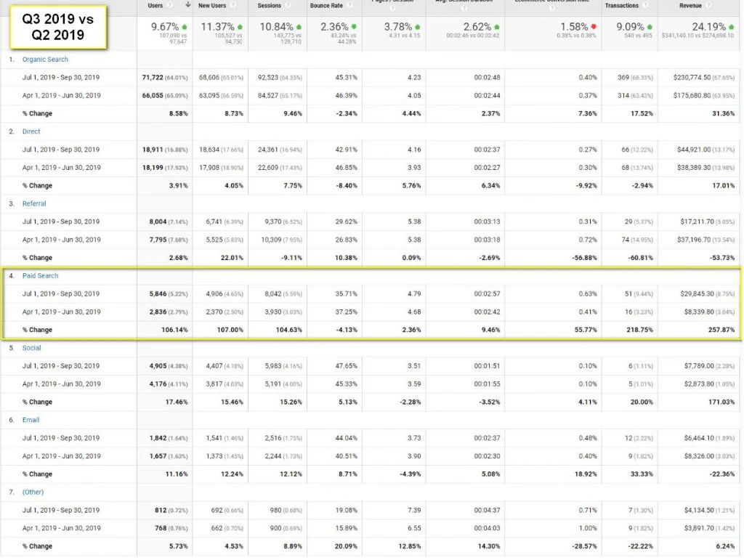The height and width of the screenshot is (560, 744).
Task: Click Direct conversion rate change -9.92%
Action: (x=586, y=185)
